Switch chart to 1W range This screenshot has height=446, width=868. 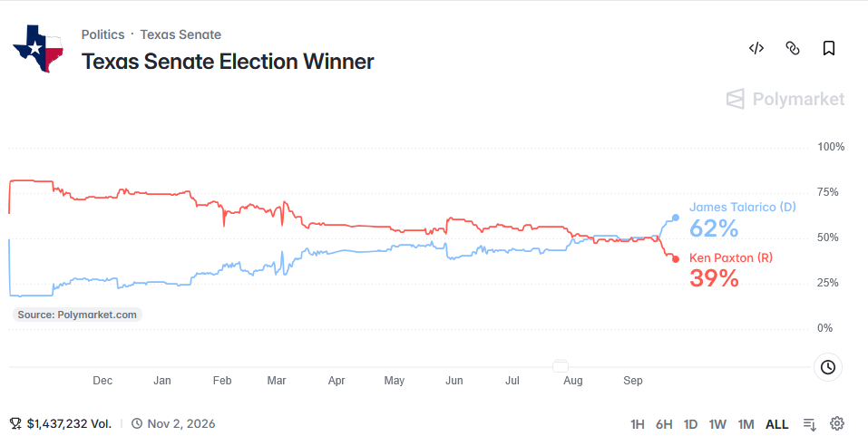click(717, 424)
